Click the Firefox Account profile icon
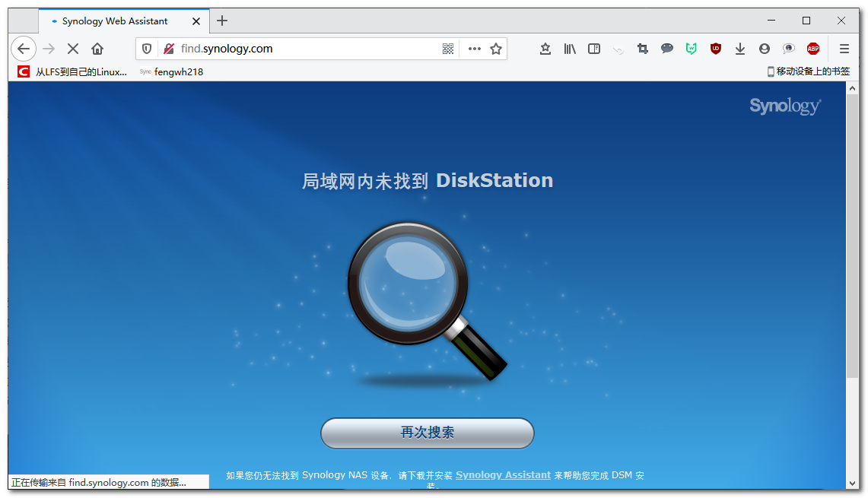 (764, 49)
